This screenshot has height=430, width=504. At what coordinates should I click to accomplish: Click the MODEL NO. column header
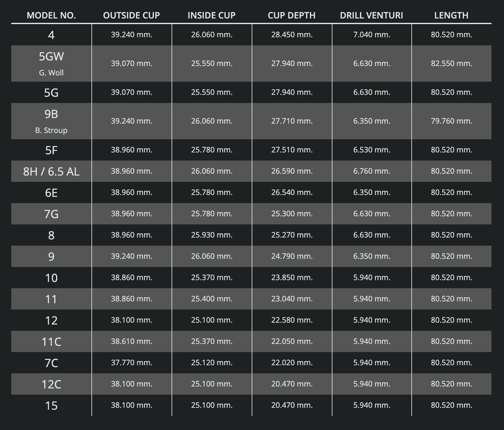click(51, 15)
